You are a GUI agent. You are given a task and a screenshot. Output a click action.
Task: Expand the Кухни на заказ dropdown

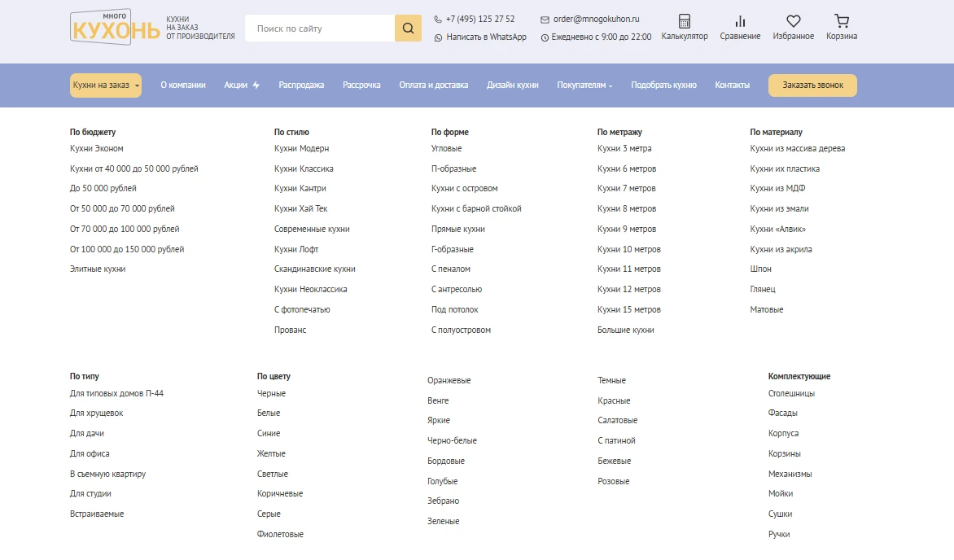tap(106, 85)
